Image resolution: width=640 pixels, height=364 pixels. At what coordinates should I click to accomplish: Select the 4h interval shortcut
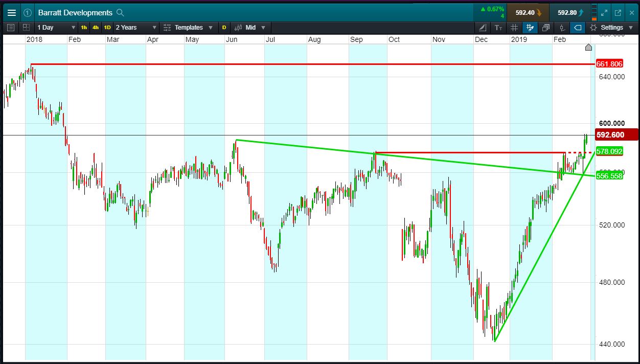click(x=96, y=28)
